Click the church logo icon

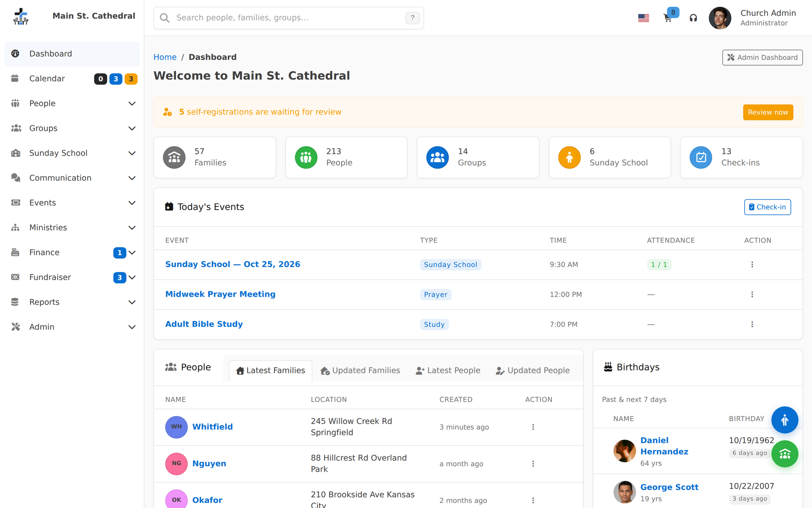pyautogui.click(x=20, y=17)
